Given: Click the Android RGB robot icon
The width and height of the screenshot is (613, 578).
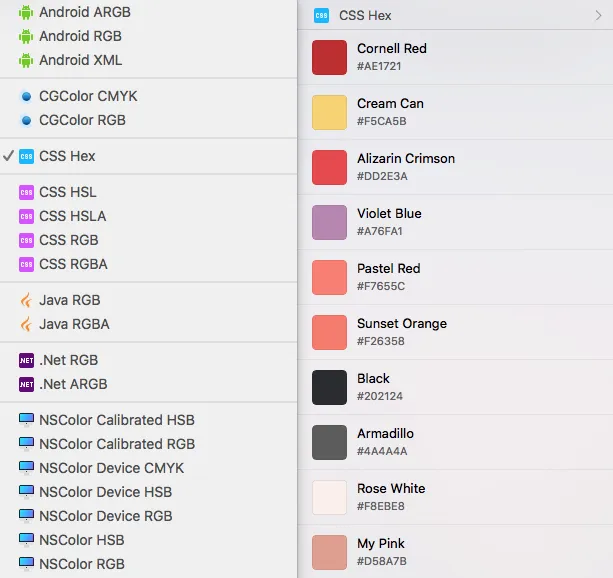Looking at the screenshot, I should pos(26,36).
